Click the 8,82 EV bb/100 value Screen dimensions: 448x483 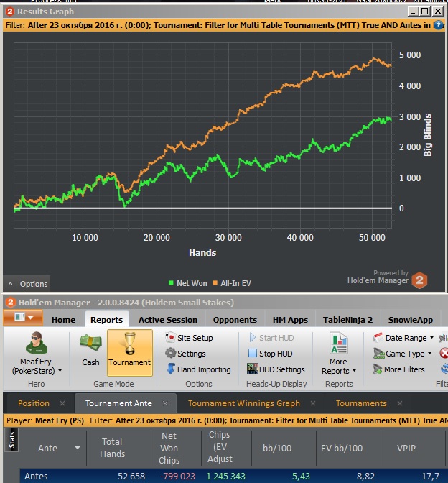365,477
